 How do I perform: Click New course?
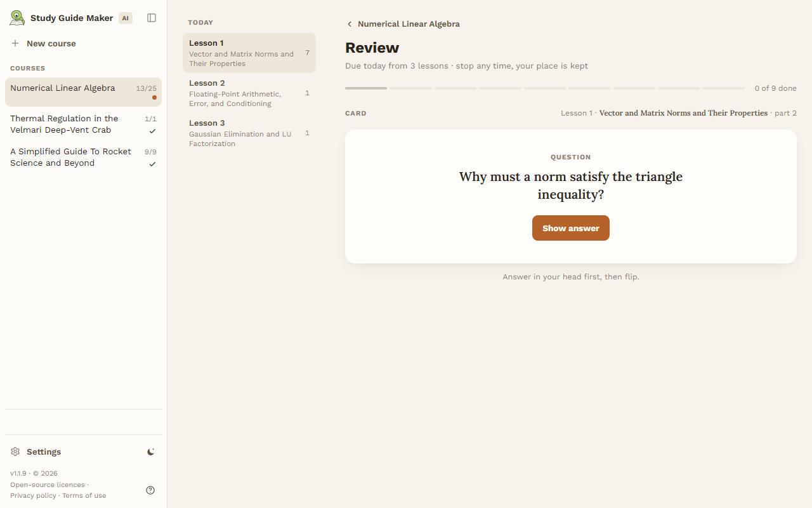point(51,43)
